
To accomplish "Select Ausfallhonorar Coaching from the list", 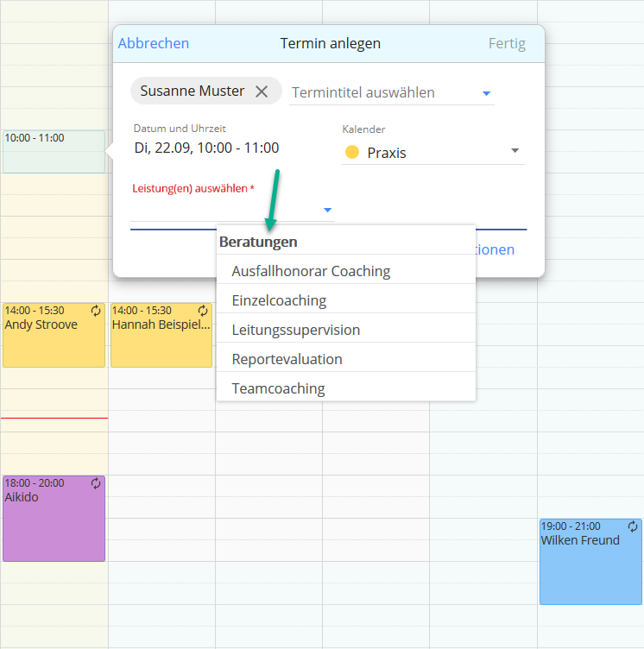I will (x=311, y=271).
